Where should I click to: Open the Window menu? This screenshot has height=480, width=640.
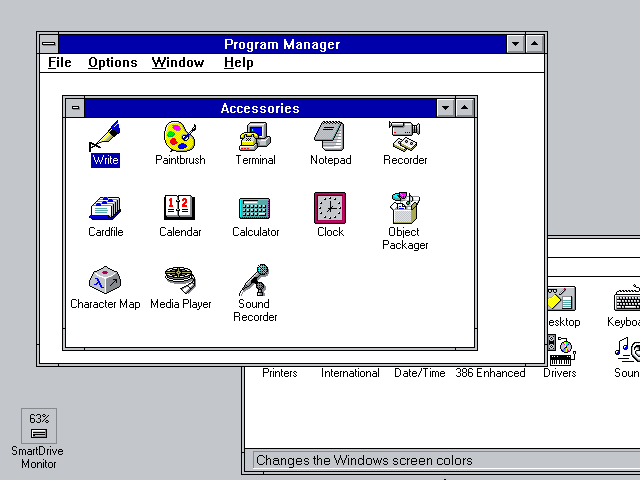178,62
